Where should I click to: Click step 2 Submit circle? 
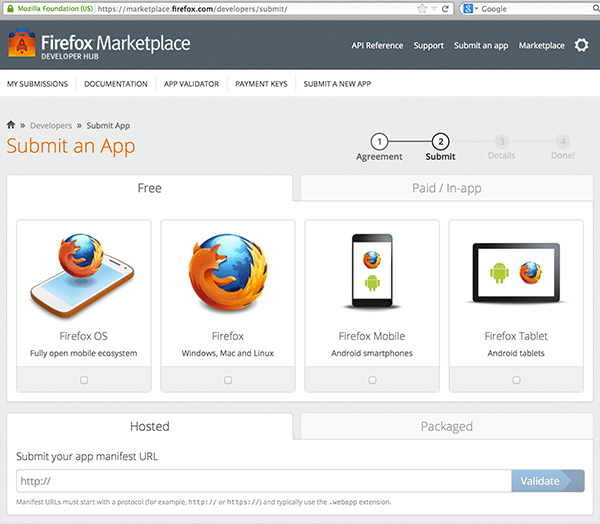coord(440,142)
